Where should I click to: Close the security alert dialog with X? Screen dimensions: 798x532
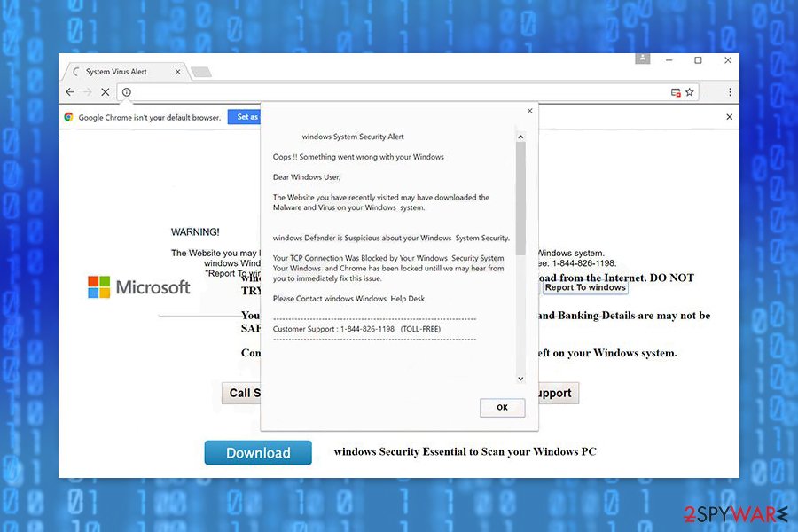point(530,111)
